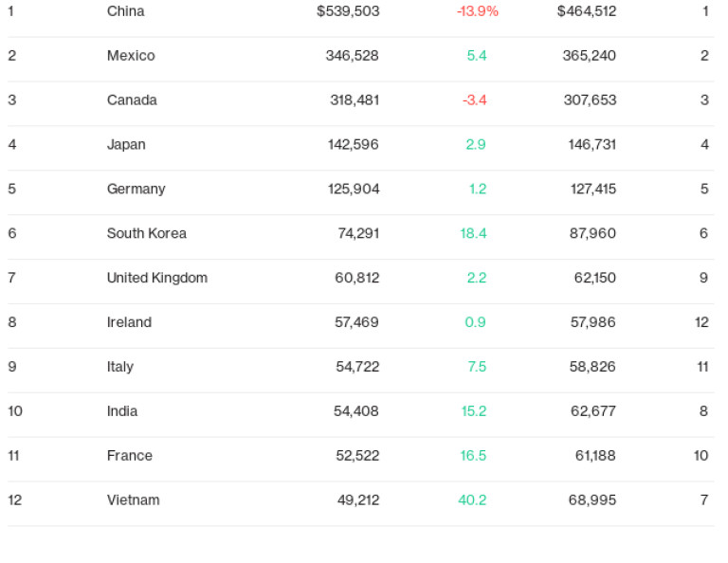
Task: Click the $464,512 value for China
Action: coord(587,11)
